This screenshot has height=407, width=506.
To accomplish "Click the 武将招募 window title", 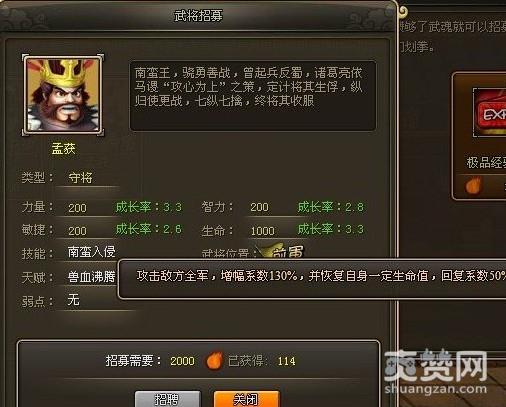I will coord(198,16).
